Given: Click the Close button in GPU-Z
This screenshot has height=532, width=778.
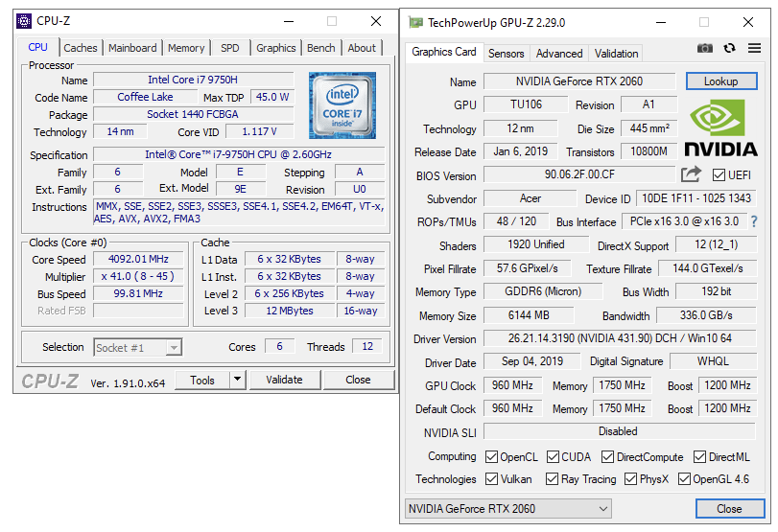Looking at the screenshot, I should (729, 509).
